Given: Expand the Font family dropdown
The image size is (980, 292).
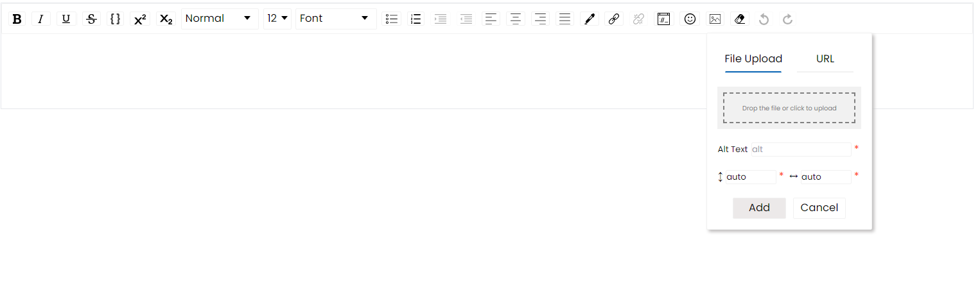Looking at the screenshot, I should coord(336,19).
